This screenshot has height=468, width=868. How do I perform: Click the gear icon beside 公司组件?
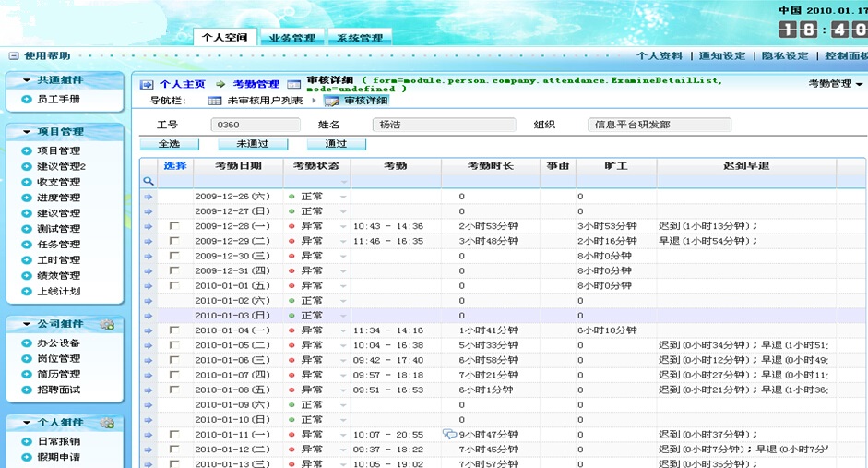pos(107,324)
